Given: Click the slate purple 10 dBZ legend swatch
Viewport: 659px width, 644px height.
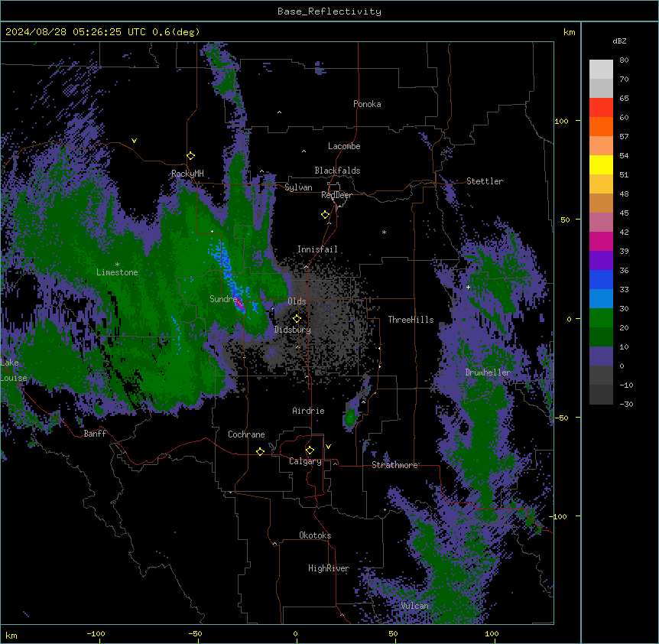Looking at the screenshot, I should (x=601, y=356).
